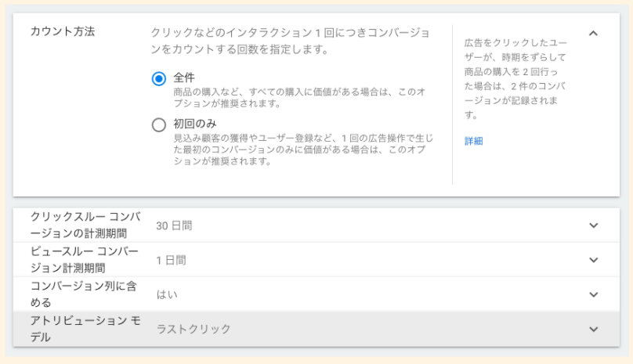Click the カウント方法 section heading

(62, 32)
